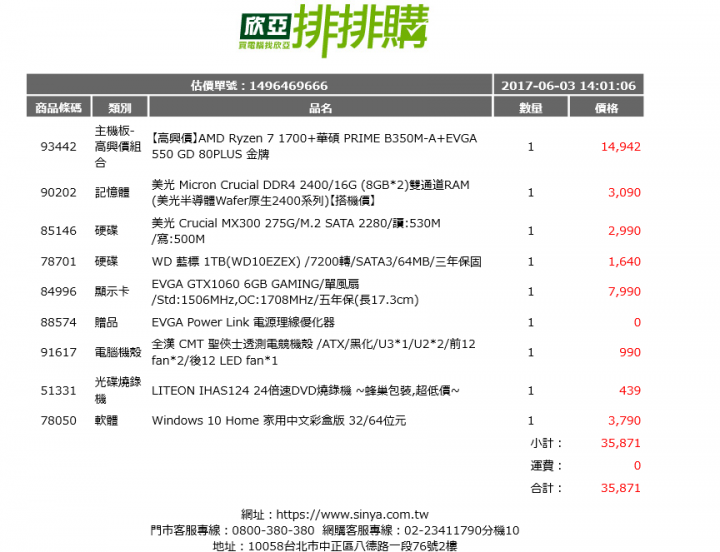
Task: Click category 贈品
Action: pyautogui.click(x=106, y=322)
